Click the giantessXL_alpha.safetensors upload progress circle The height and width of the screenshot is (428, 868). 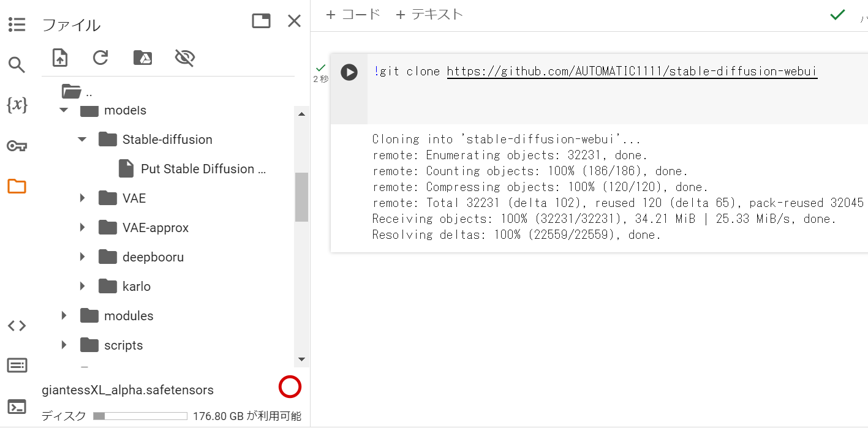click(x=290, y=388)
